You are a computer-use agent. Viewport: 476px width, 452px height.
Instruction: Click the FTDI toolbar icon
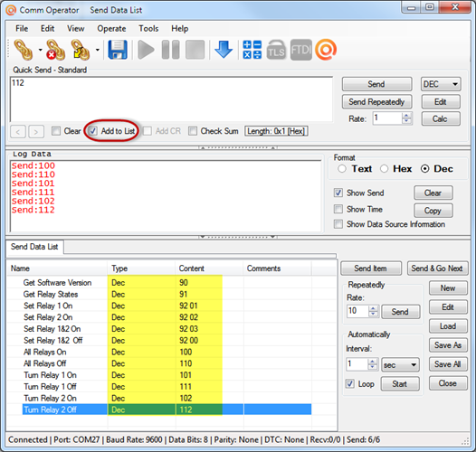(300, 50)
